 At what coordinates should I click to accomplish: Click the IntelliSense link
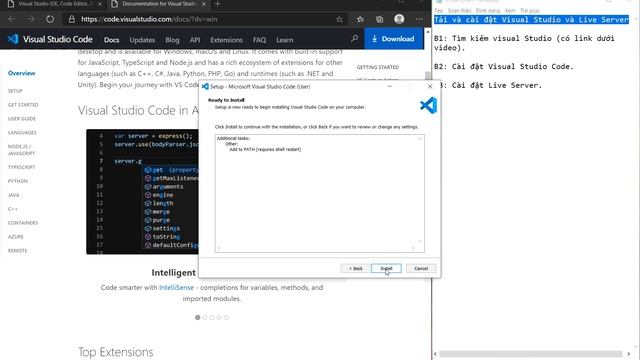pos(176,287)
